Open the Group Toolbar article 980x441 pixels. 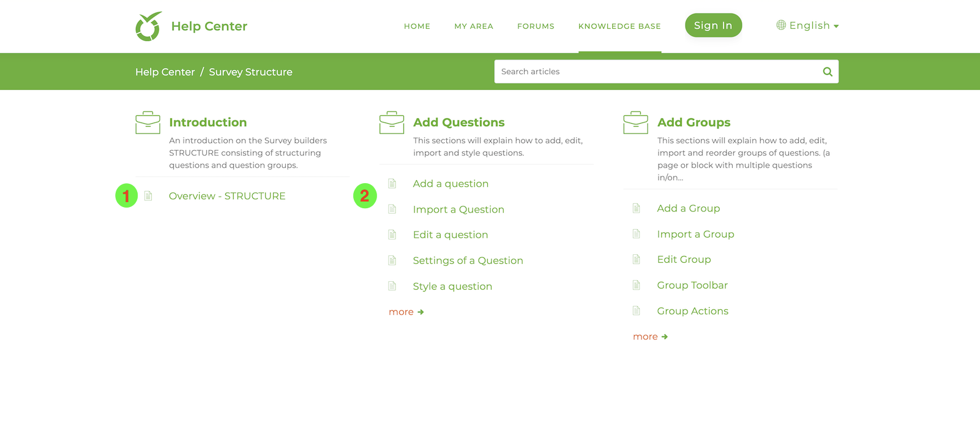tap(693, 285)
